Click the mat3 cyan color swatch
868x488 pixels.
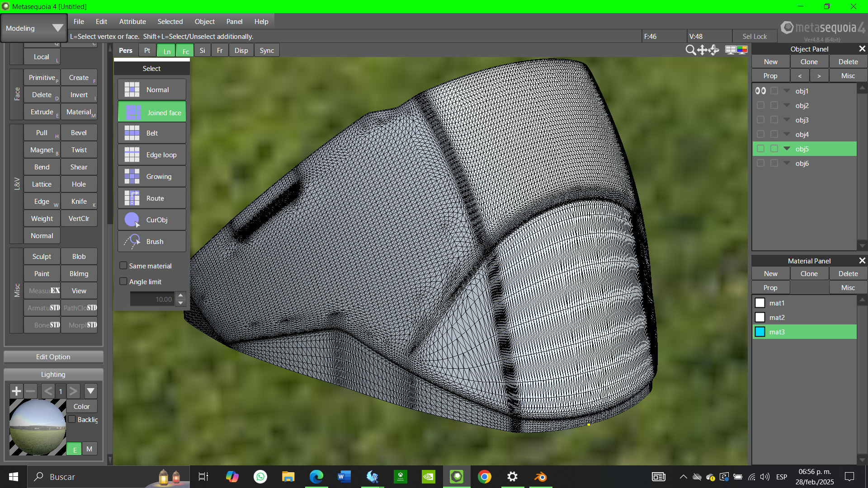(760, 332)
